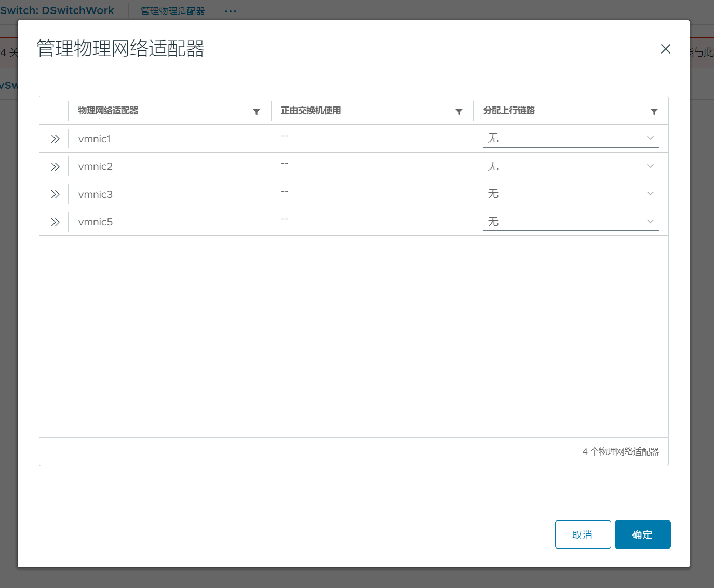Sort by 分配上行链路 column header

(x=509, y=111)
